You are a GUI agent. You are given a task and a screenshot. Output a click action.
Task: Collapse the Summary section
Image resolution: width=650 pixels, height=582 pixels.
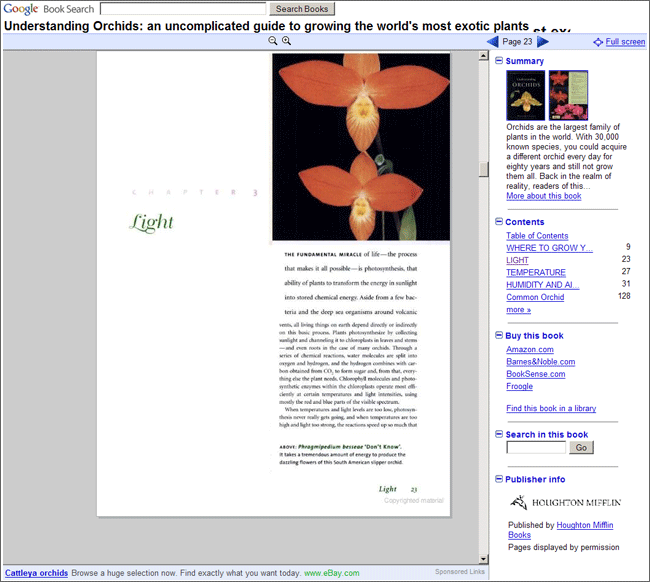tap(499, 61)
